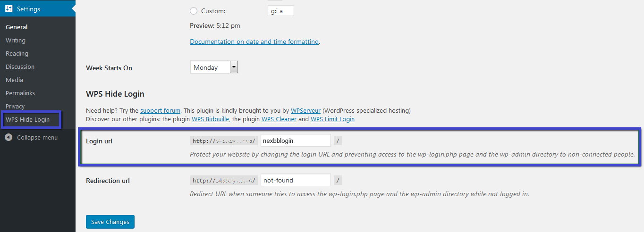Click the dropdown arrow beside Monday

click(234, 67)
